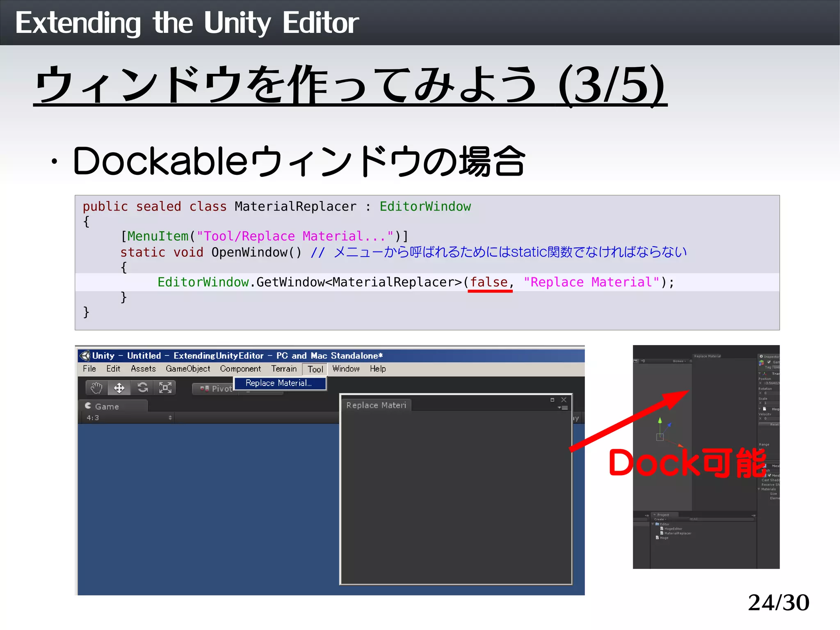
Task: Open options menu icon left of Project tab
Action: (647, 515)
